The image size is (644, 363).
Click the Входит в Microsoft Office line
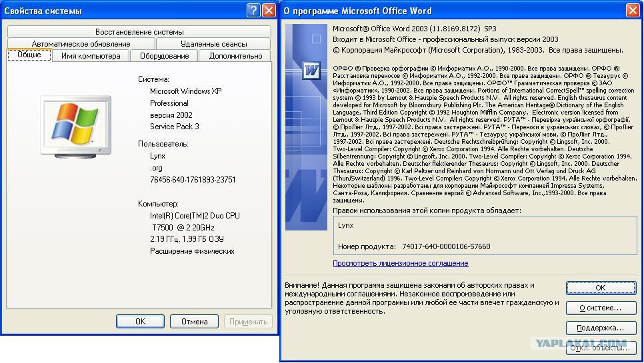click(x=445, y=39)
